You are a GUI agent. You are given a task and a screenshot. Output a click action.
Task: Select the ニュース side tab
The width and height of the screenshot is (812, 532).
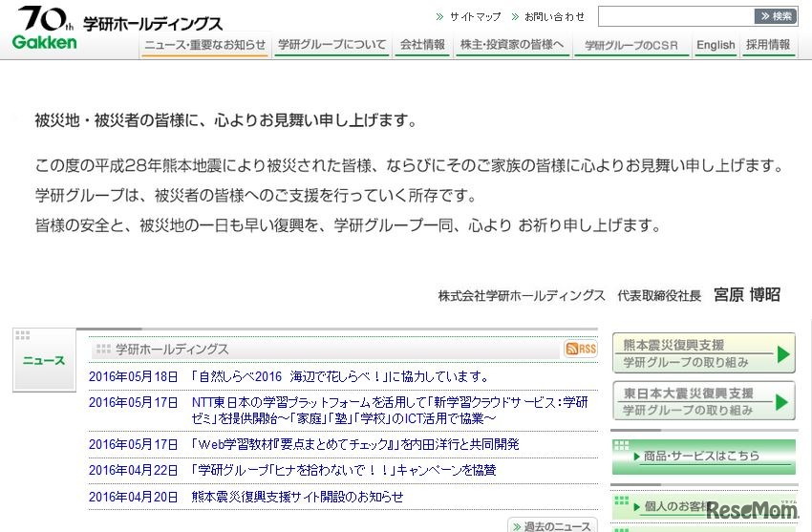[x=45, y=360]
